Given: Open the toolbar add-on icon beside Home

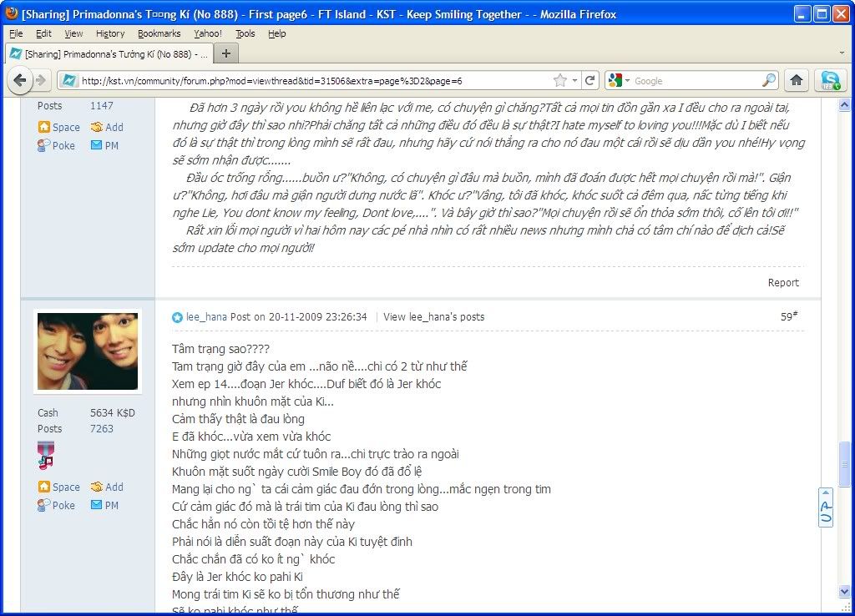Looking at the screenshot, I should point(831,81).
